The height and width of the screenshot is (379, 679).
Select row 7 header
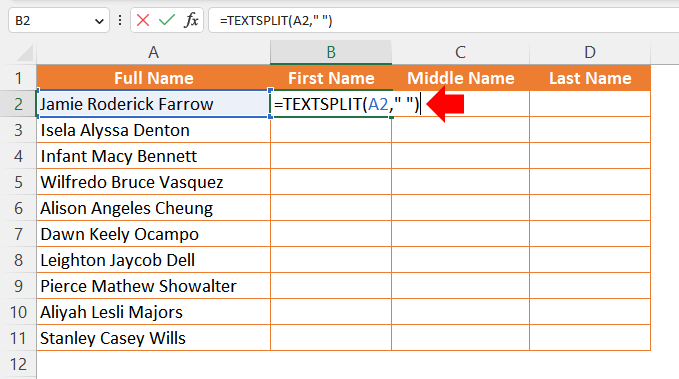coord(18,234)
